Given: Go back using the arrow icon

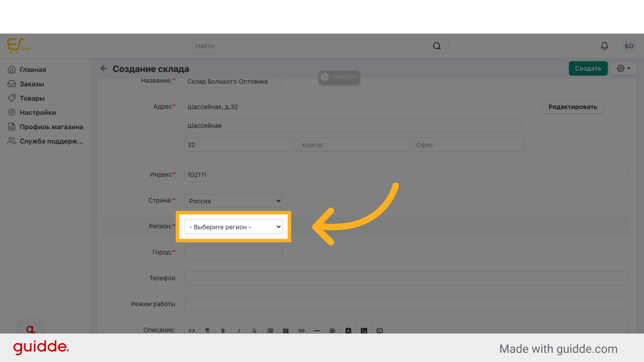Looking at the screenshot, I should coord(104,69).
